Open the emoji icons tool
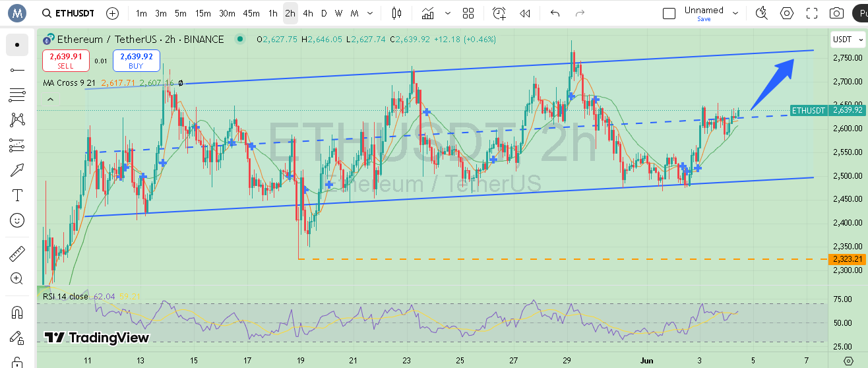The width and height of the screenshot is (868, 368). coord(17,220)
